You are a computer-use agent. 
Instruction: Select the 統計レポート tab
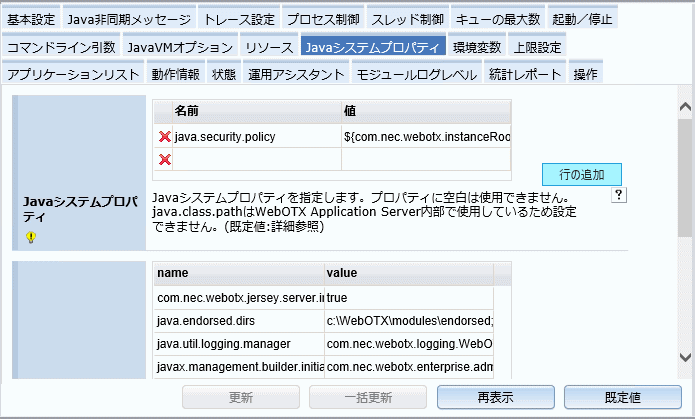(x=525, y=74)
